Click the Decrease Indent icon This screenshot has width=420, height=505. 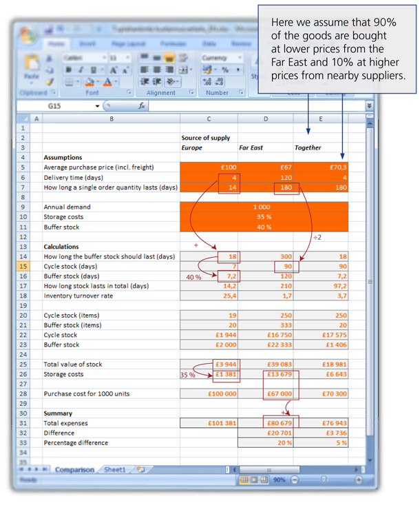coord(144,82)
